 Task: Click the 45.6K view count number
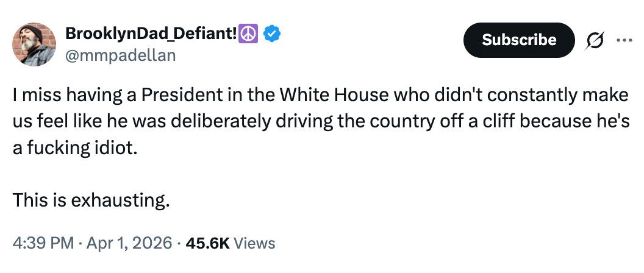[x=208, y=243]
